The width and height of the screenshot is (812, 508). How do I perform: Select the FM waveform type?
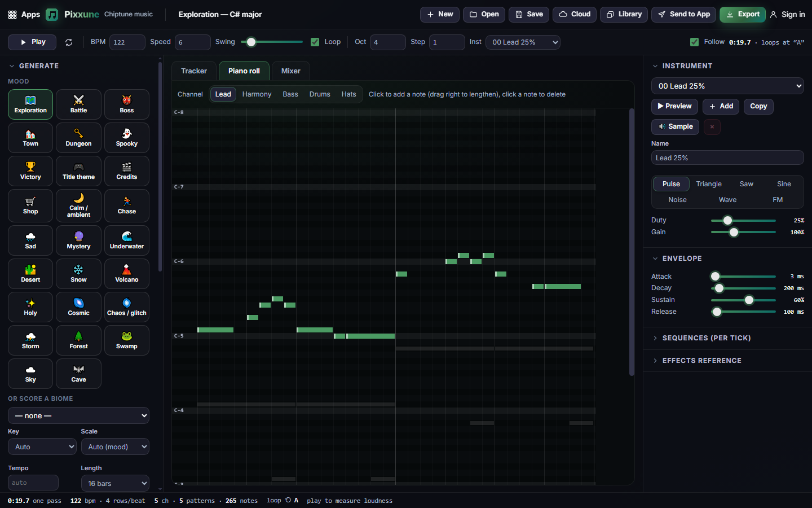778,200
